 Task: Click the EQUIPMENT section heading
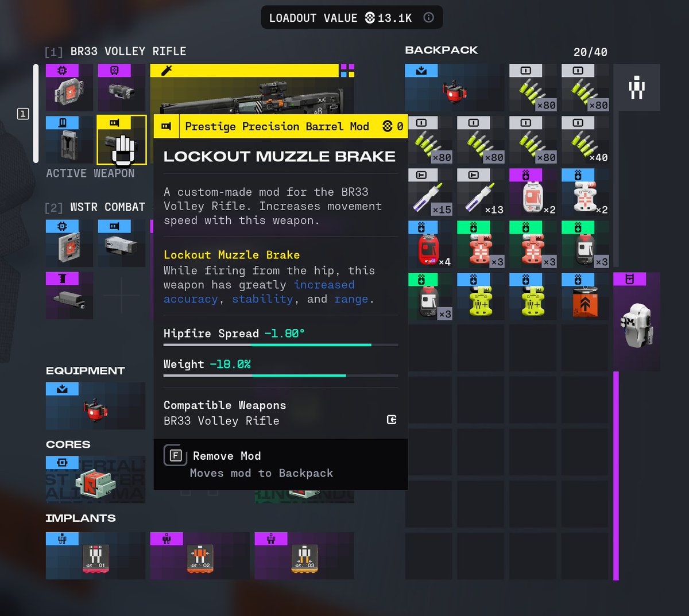point(85,371)
